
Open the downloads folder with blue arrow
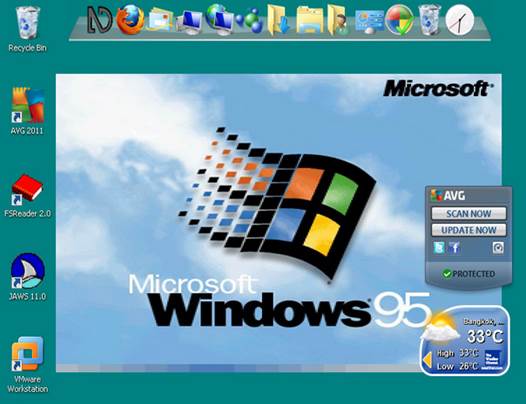tap(278, 20)
